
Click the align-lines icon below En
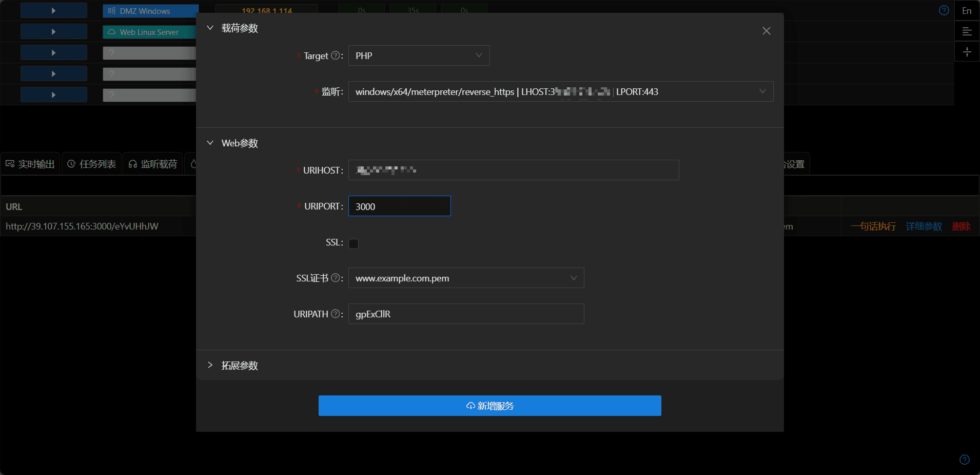click(x=967, y=31)
